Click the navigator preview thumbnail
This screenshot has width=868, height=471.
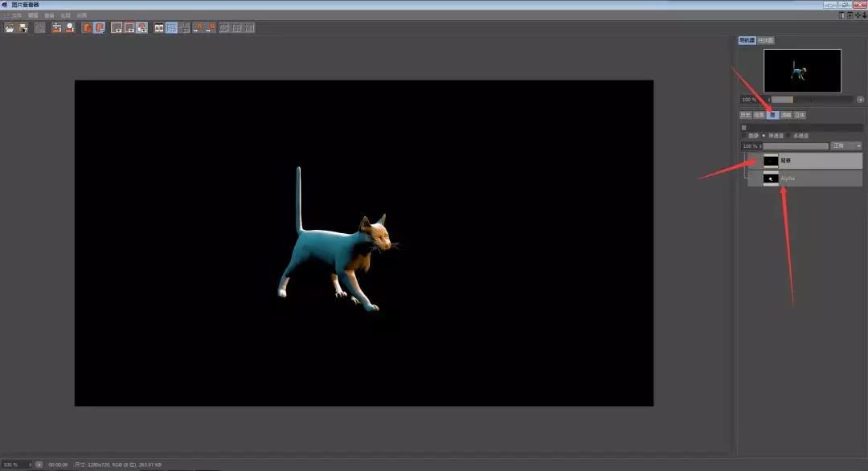coord(802,71)
